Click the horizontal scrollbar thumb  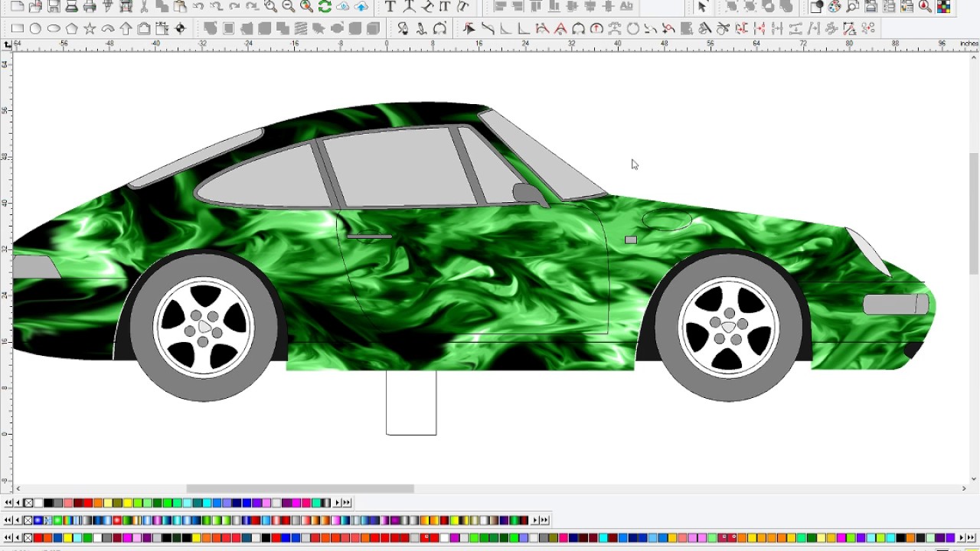tap(300, 488)
